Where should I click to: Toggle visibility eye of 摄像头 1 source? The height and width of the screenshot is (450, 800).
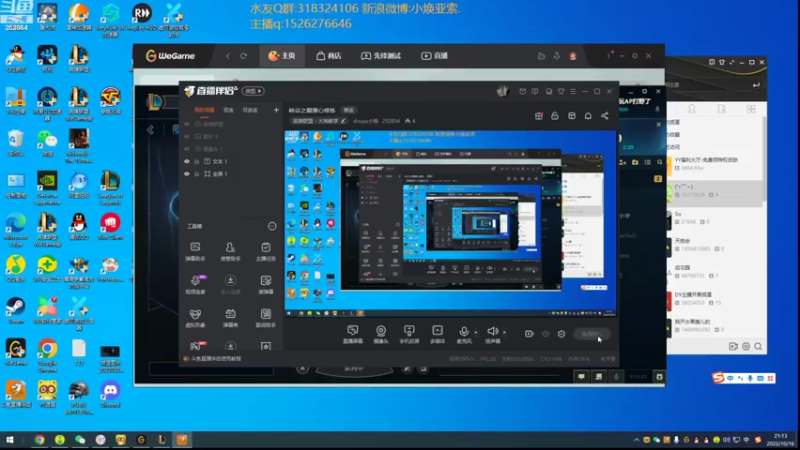point(187,149)
